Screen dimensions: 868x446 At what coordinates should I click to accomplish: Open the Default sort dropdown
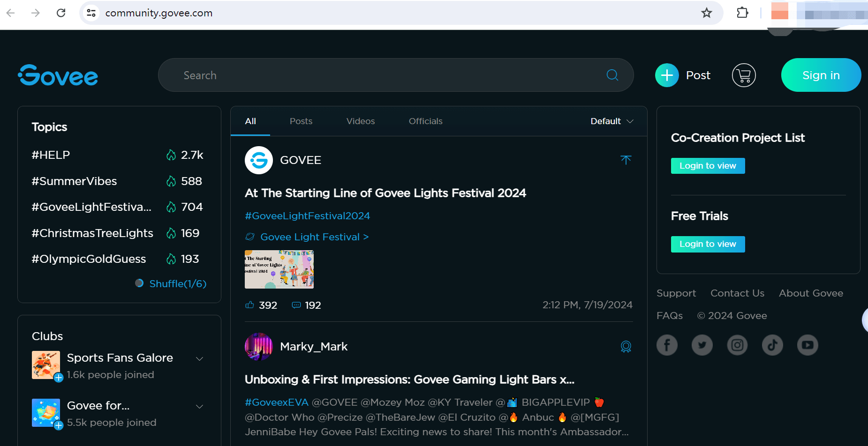(612, 121)
